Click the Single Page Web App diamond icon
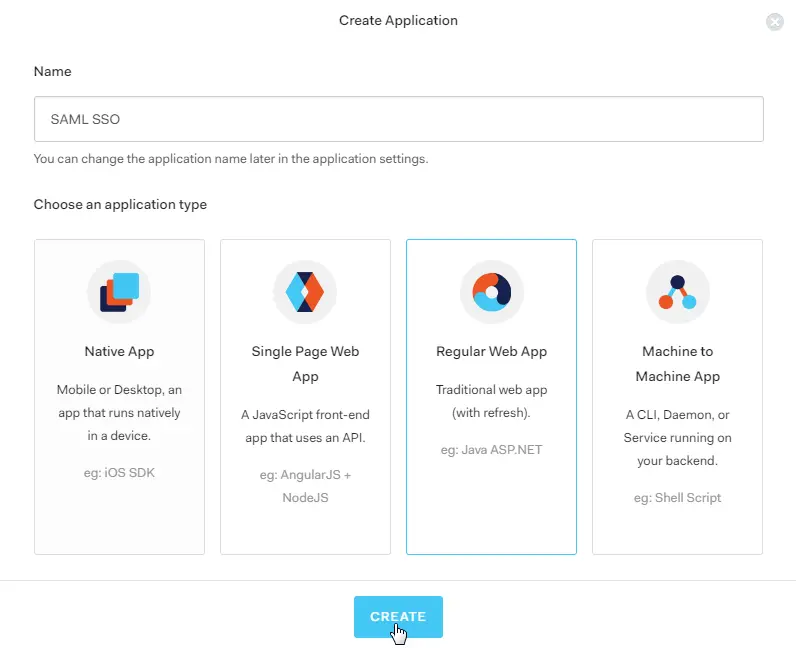The width and height of the screenshot is (796, 648). coord(305,292)
